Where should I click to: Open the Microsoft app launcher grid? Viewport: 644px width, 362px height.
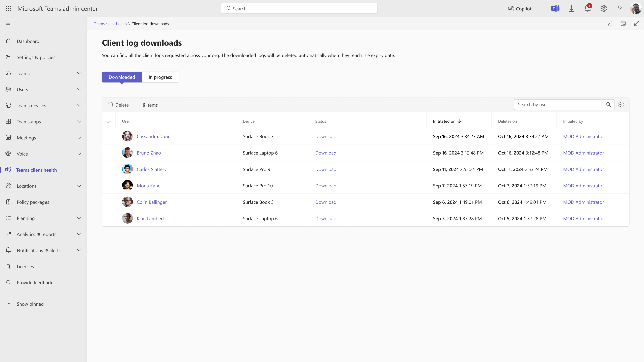pos(9,8)
